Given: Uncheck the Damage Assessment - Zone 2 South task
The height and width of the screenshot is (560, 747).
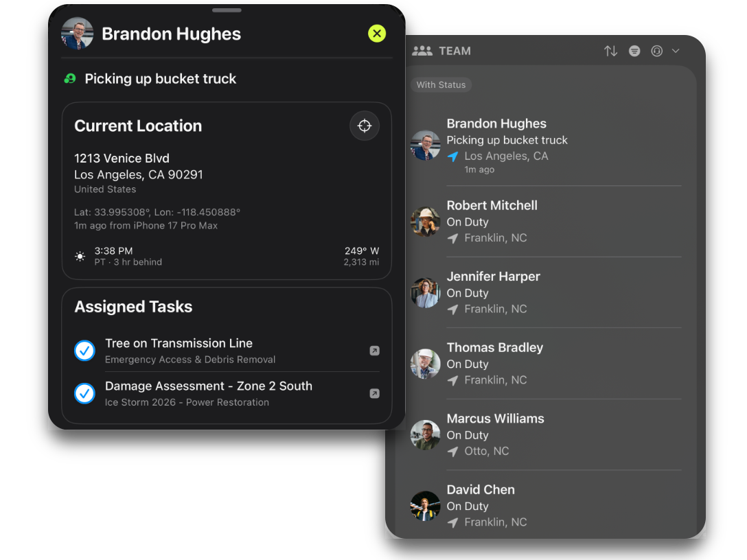Looking at the screenshot, I should point(84,393).
